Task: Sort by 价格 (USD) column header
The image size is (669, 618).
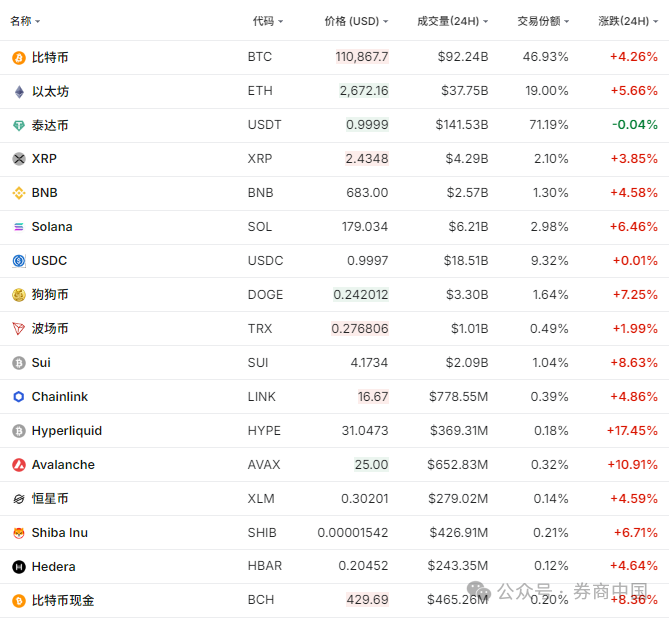Action: [x=357, y=21]
